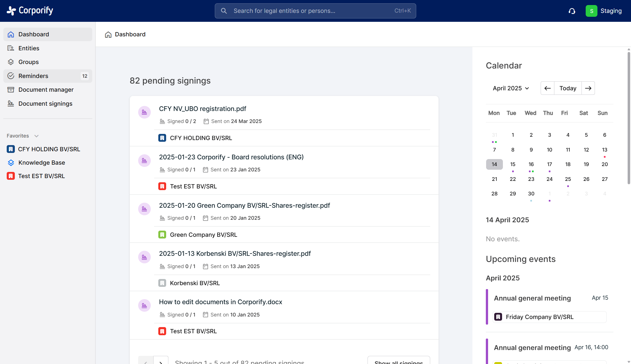631x364 pixels.
Task: Click the headset support icon
Action: pyautogui.click(x=572, y=11)
